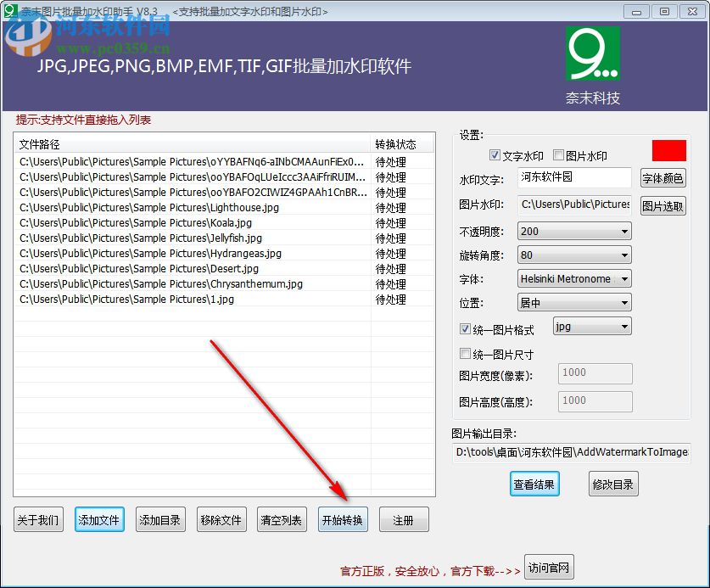
Task: Open the 注册 registration dialog
Action: [404, 519]
